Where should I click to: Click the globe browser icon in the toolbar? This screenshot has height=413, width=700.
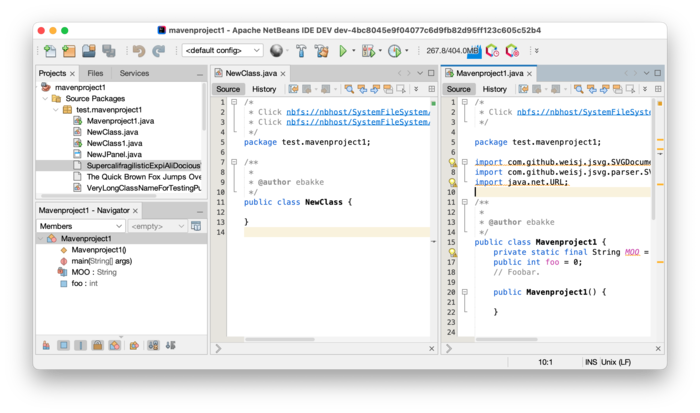pos(276,50)
